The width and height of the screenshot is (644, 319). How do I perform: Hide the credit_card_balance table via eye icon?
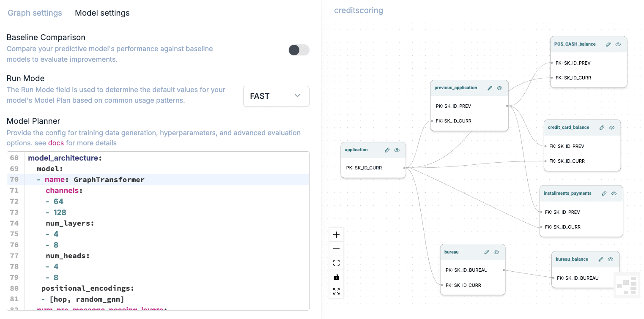click(611, 127)
